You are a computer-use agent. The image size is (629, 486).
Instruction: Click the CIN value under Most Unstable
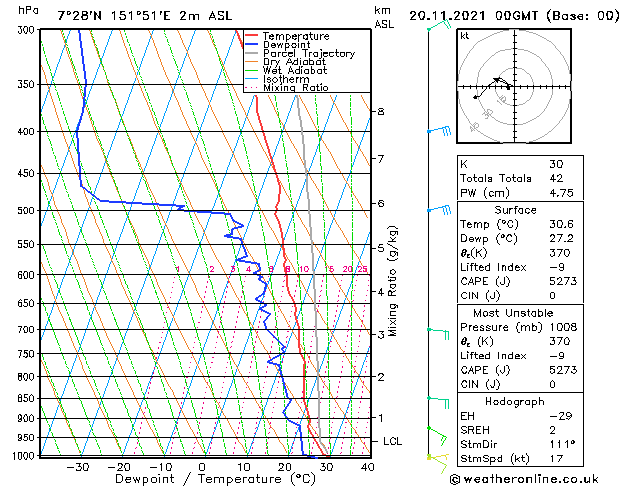[x=552, y=384]
